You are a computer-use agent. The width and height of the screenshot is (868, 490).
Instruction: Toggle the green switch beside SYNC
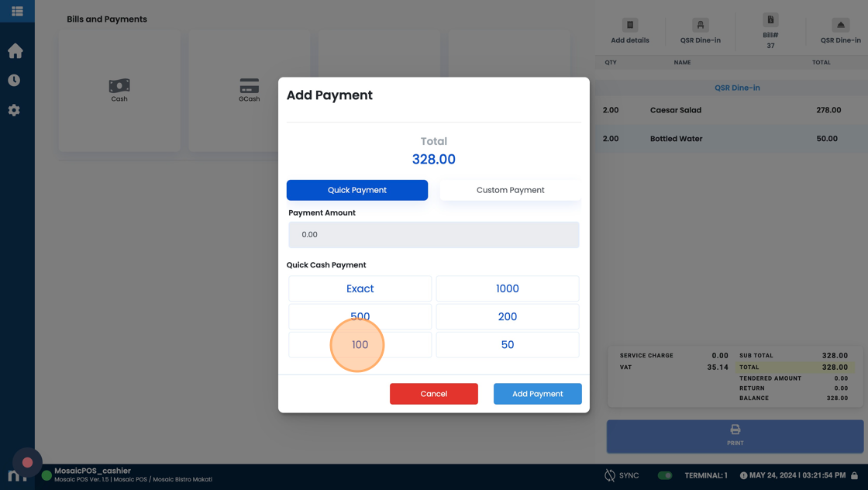pos(664,475)
